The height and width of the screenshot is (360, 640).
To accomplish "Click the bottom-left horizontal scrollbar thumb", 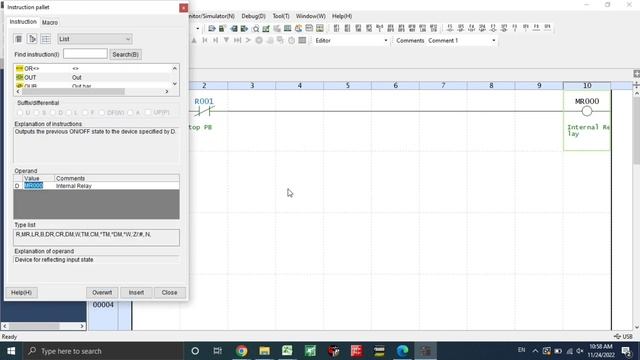I will coord(34,326).
